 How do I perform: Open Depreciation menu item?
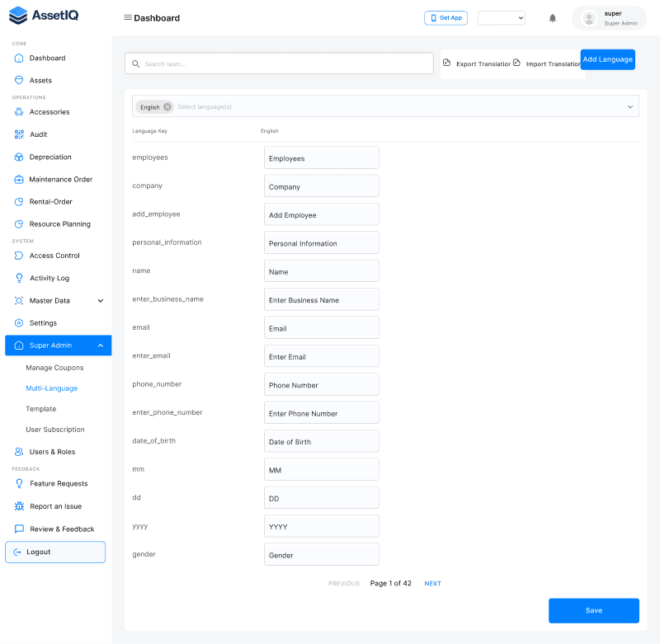50,157
